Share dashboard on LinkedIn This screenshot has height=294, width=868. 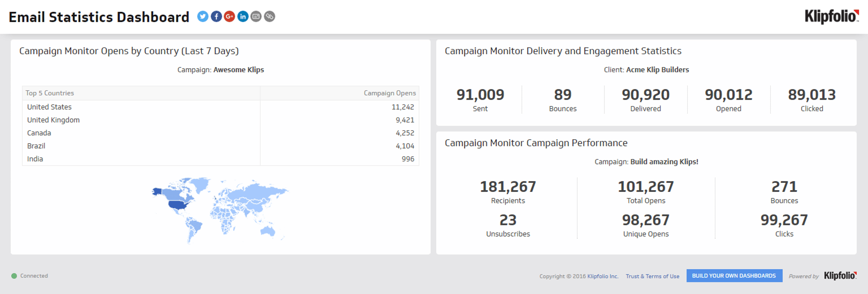pyautogui.click(x=243, y=17)
